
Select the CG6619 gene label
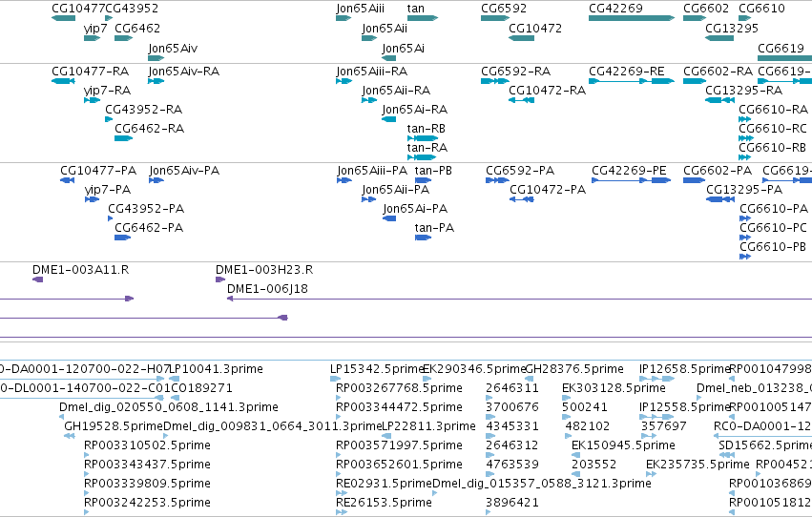tap(781, 48)
